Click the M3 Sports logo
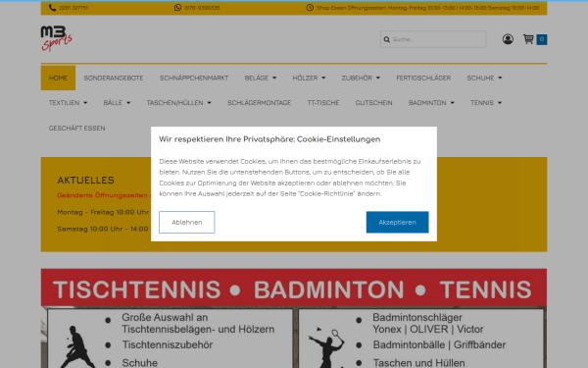Image resolution: width=588 pixels, height=368 pixels. tap(56, 38)
